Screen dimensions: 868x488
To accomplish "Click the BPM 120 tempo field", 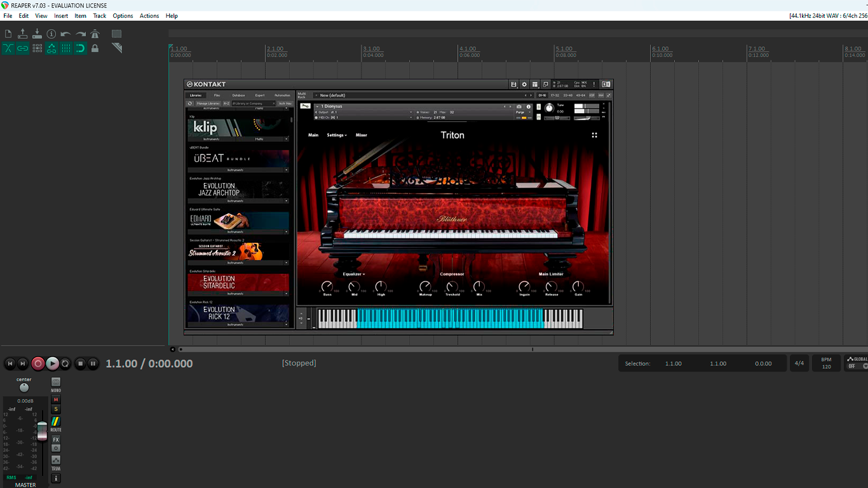I will [826, 363].
